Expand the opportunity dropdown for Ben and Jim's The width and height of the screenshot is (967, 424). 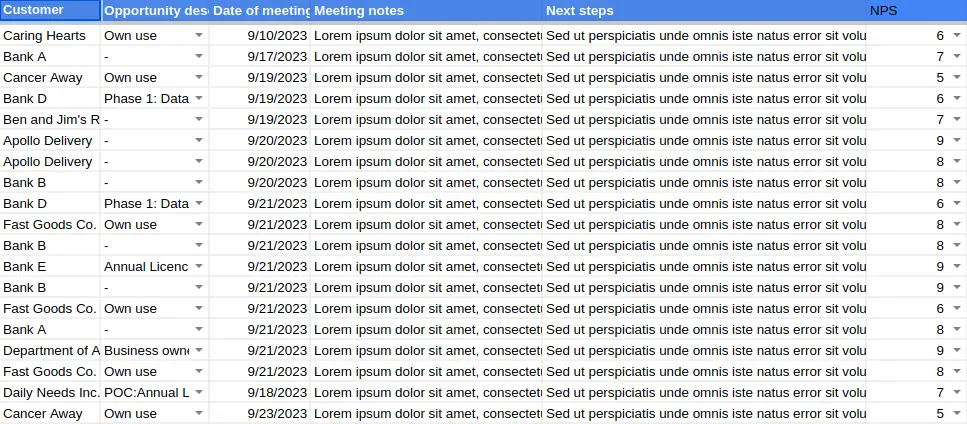click(x=198, y=119)
